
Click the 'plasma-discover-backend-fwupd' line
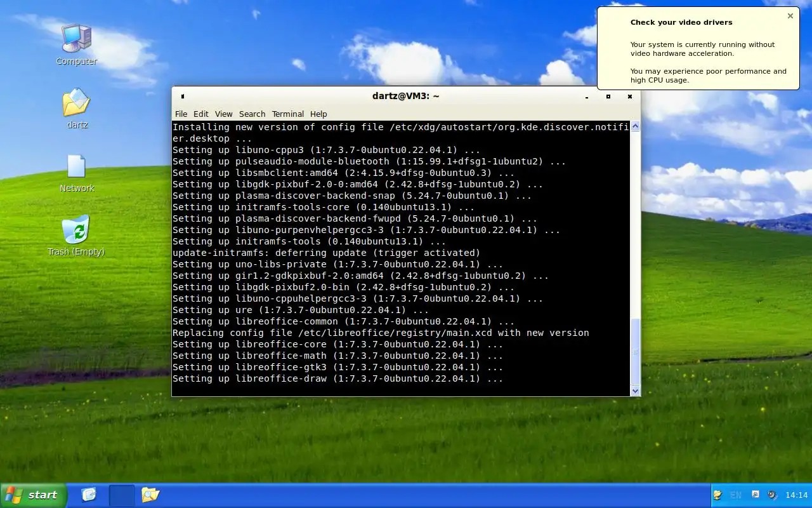coord(355,218)
